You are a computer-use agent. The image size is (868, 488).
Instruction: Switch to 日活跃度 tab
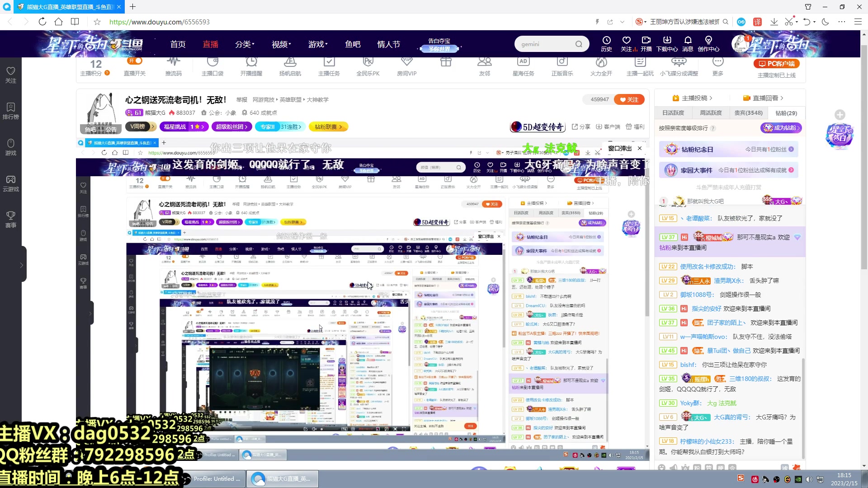(x=674, y=113)
